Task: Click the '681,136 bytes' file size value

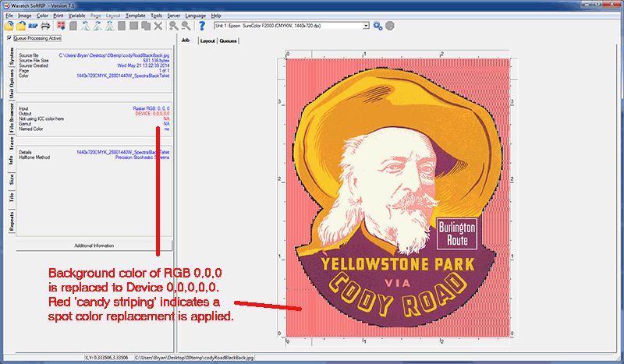Action: pos(156,61)
